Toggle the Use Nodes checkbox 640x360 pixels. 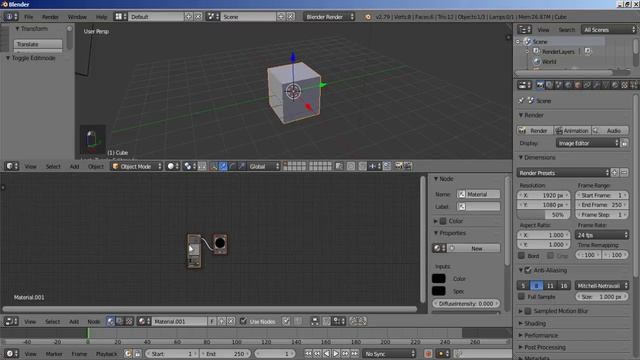(x=243, y=321)
